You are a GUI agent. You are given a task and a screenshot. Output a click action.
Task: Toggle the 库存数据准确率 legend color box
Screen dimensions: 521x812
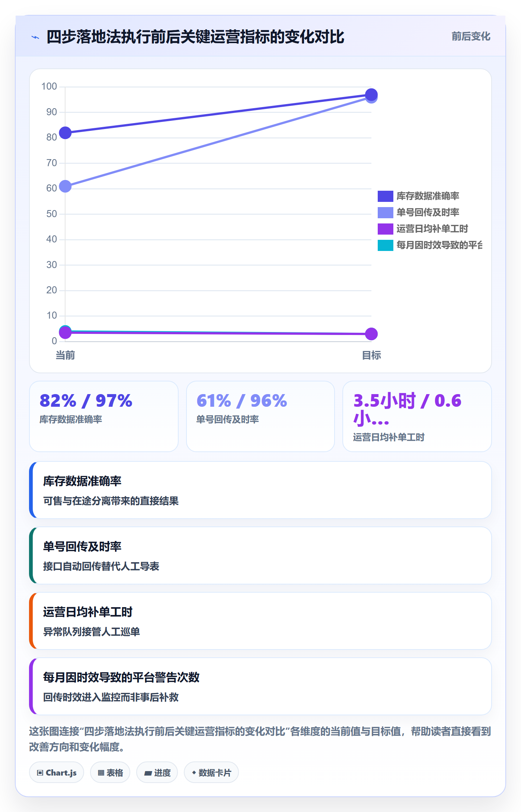pyautogui.click(x=385, y=196)
